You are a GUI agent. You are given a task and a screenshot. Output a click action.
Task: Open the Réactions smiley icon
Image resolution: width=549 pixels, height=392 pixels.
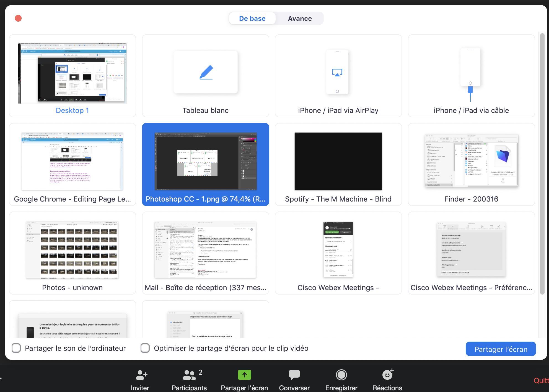coord(387,375)
